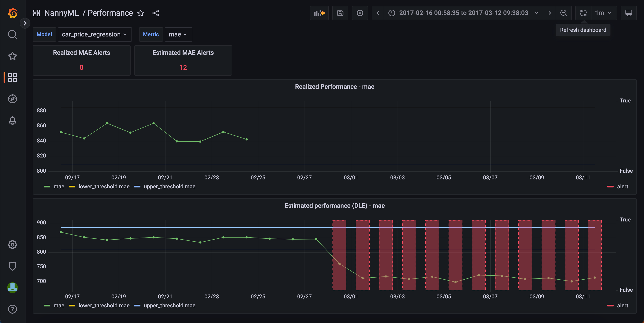The height and width of the screenshot is (323, 644).
Task: Open the user profile avatar
Action: (x=13, y=287)
